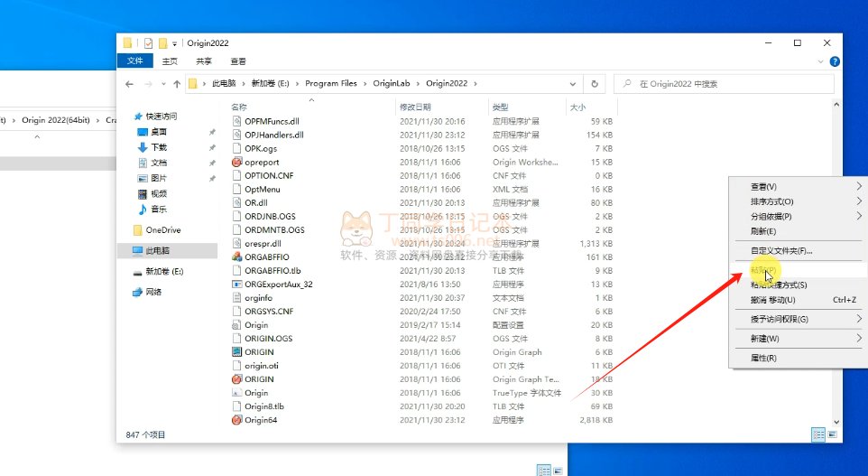Click the Refresh button in address bar
Image resolution: width=868 pixels, height=476 pixels.
595,84
